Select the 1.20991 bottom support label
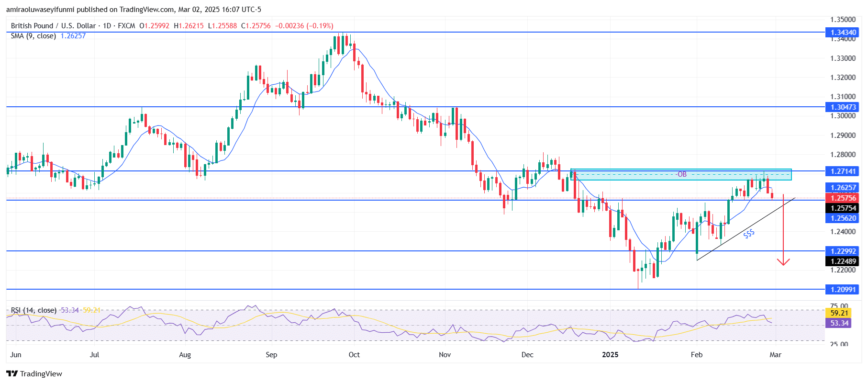This screenshot has width=868, height=384. (x=843, y=289)
